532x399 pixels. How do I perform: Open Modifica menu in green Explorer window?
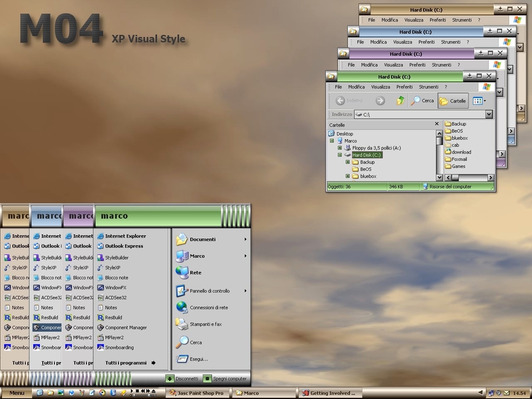tap(357, 87)
